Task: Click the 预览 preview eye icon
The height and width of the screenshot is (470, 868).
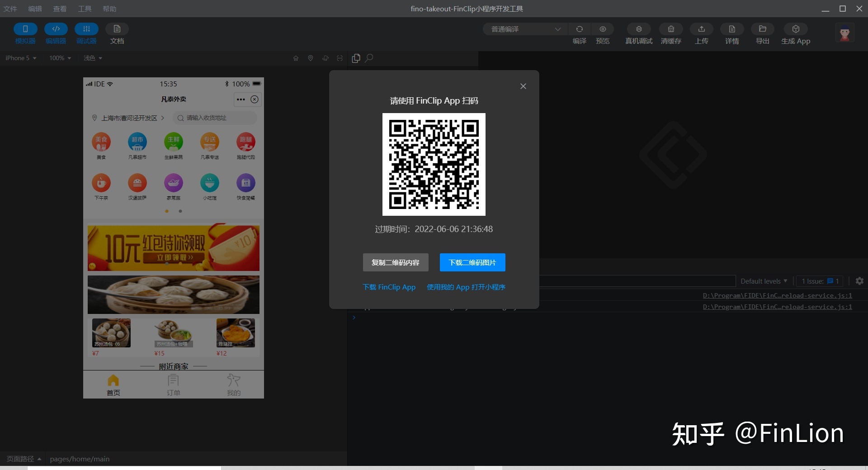Action: [603, 29]
